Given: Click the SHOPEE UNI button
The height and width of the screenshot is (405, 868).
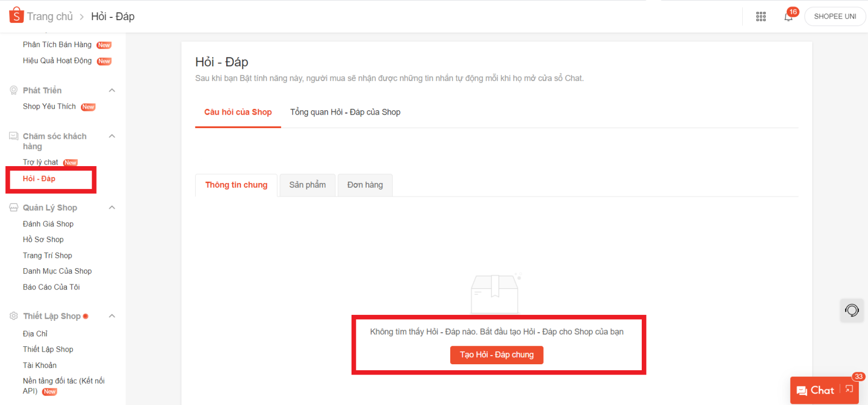Looking at the screenshot, I should 834,17.
